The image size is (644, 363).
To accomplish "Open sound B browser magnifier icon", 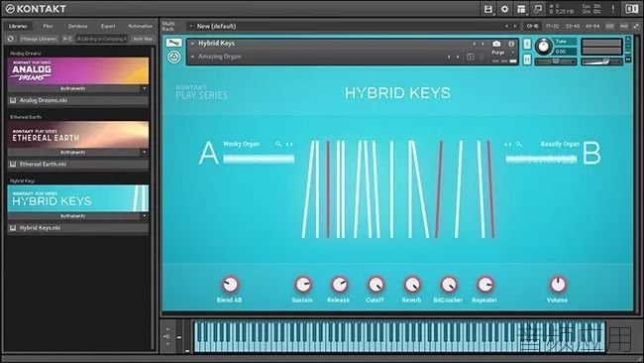I will coord(519,144).
